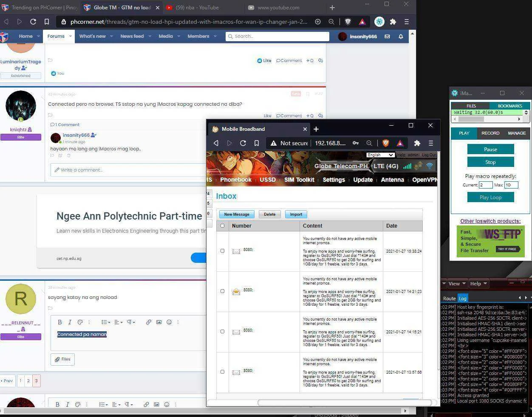Switch to the Route tab in tunnel app
This screenshot has height=417, width=532.
click(x=449, y=299)
